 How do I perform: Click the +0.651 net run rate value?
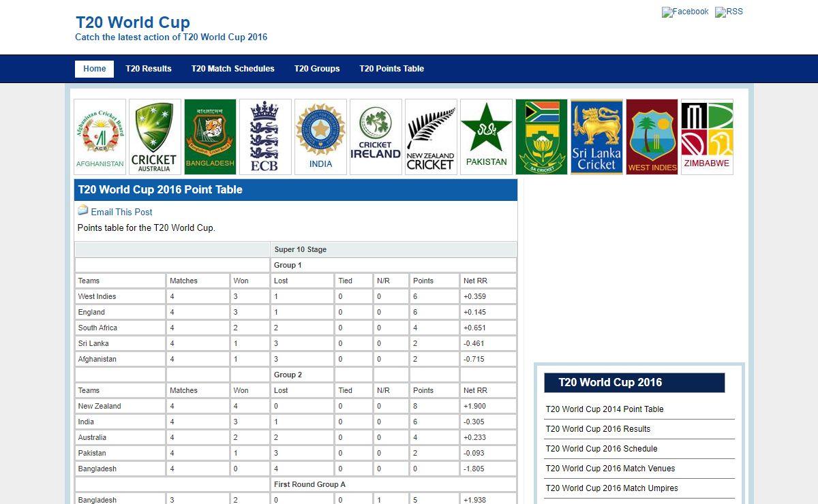[x=474, y=328]
